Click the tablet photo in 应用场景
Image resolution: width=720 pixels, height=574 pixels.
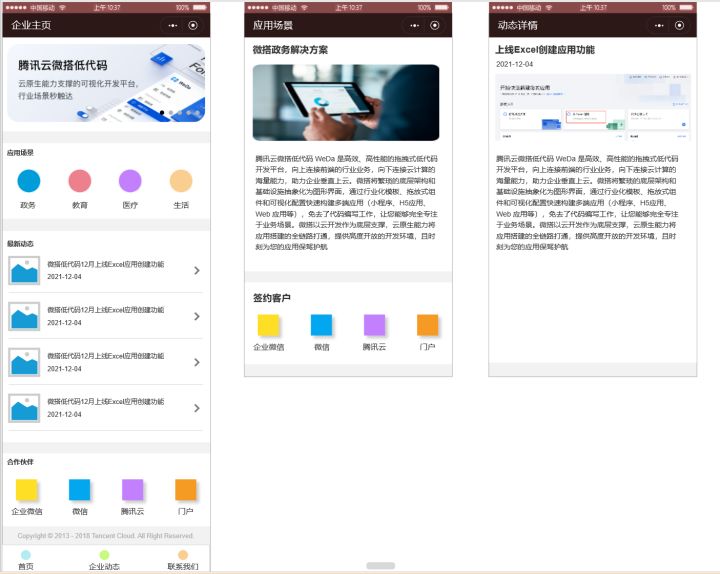[x=346, y=102]
